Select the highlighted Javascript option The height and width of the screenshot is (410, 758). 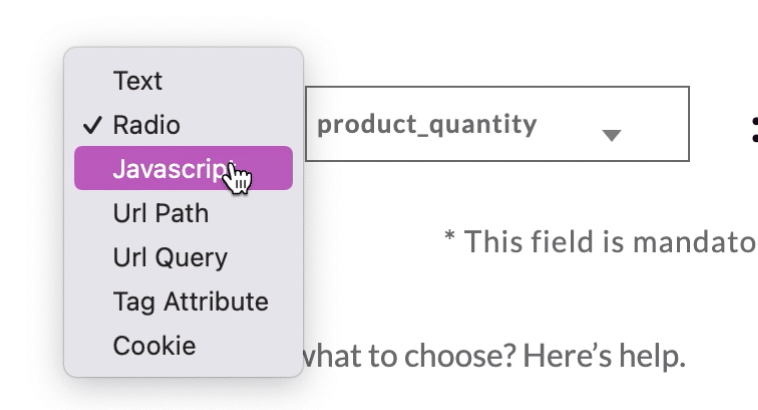[x=183, y=168]
